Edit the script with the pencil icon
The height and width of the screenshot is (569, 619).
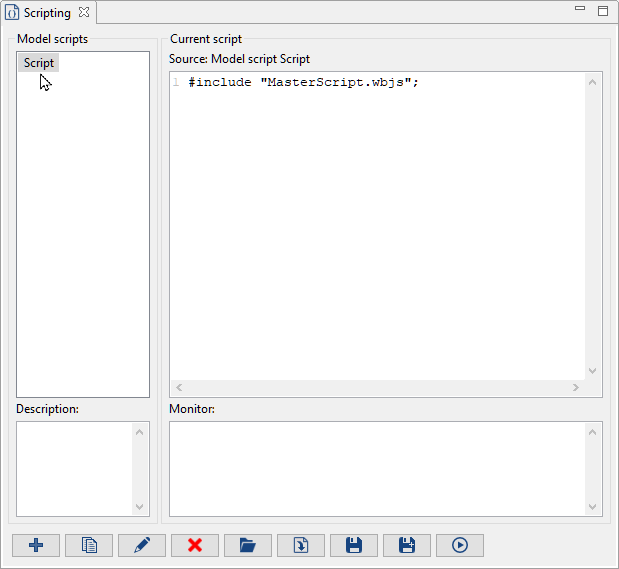[142, 545]
